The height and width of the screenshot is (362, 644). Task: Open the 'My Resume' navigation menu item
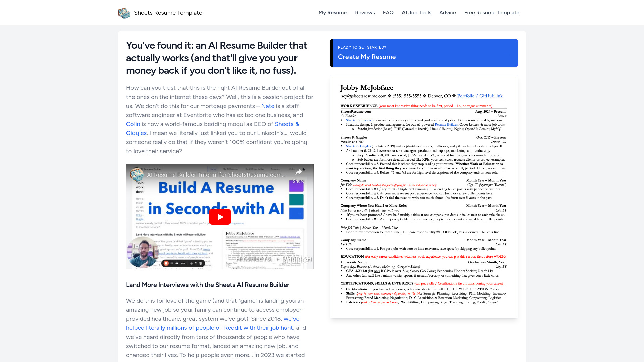(x=333, y=12)
